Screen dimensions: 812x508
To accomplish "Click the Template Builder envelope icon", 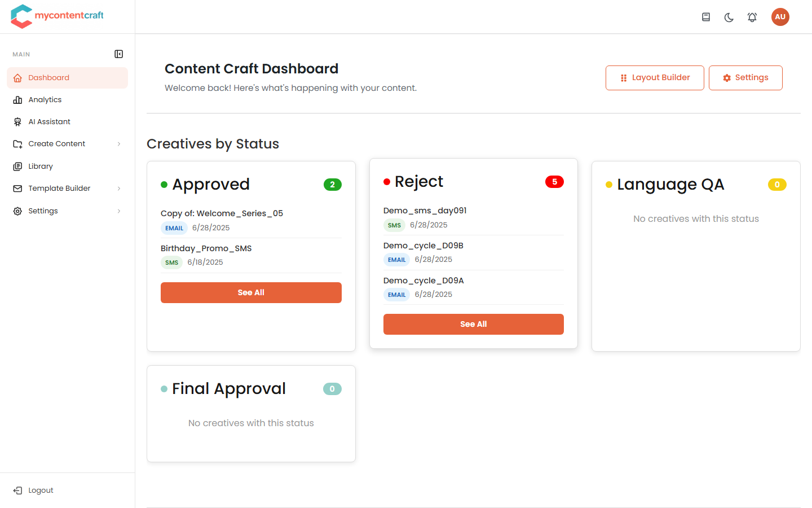I will click(x=17, y=189).
